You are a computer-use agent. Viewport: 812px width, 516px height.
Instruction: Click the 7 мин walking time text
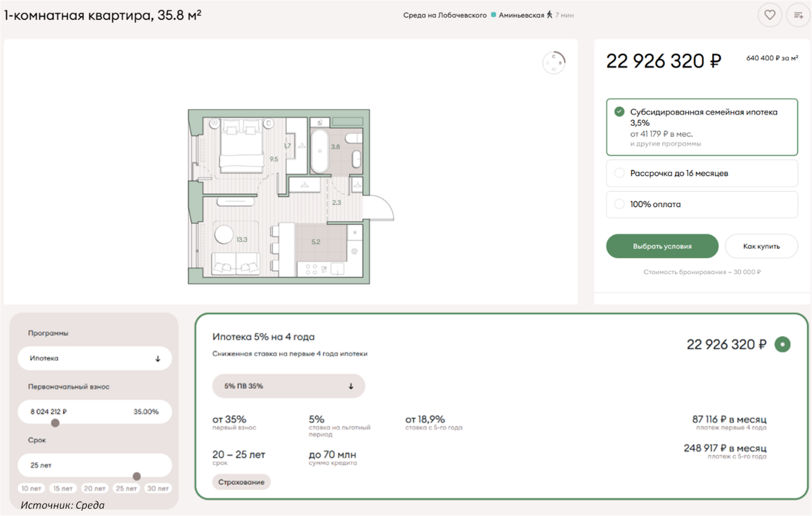(x=565, y=15)
